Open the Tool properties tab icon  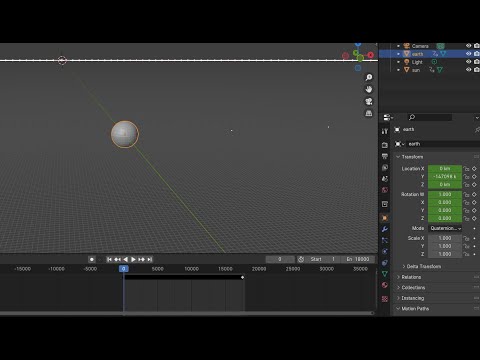point(385,131)
